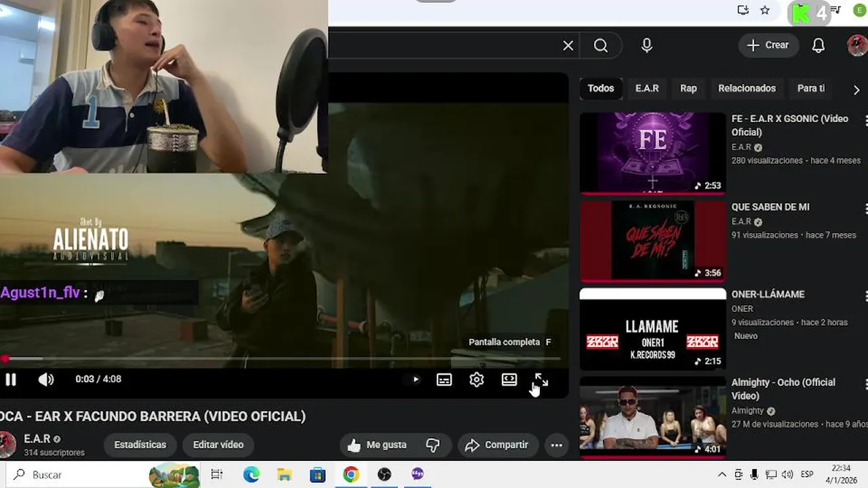Open system volume tray icon
The width and height of the screenshot is (868, 488).
pos(787,474)
